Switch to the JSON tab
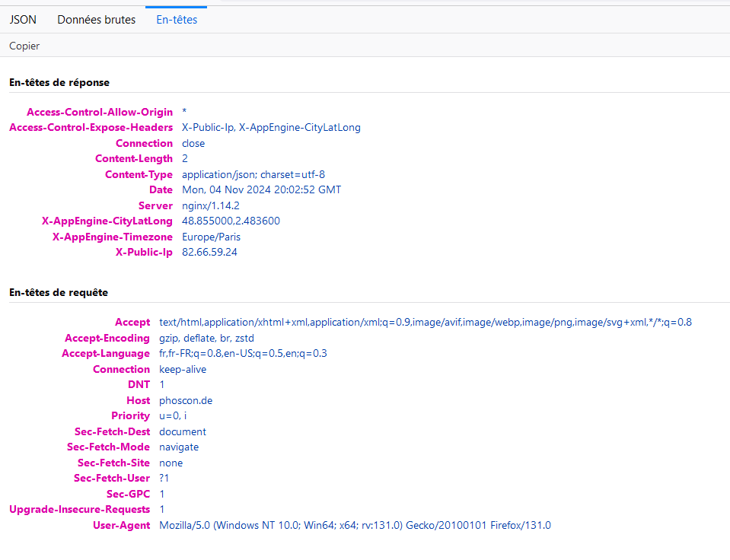Viewport: 730px width, 560px height. [x=23, y=20]
